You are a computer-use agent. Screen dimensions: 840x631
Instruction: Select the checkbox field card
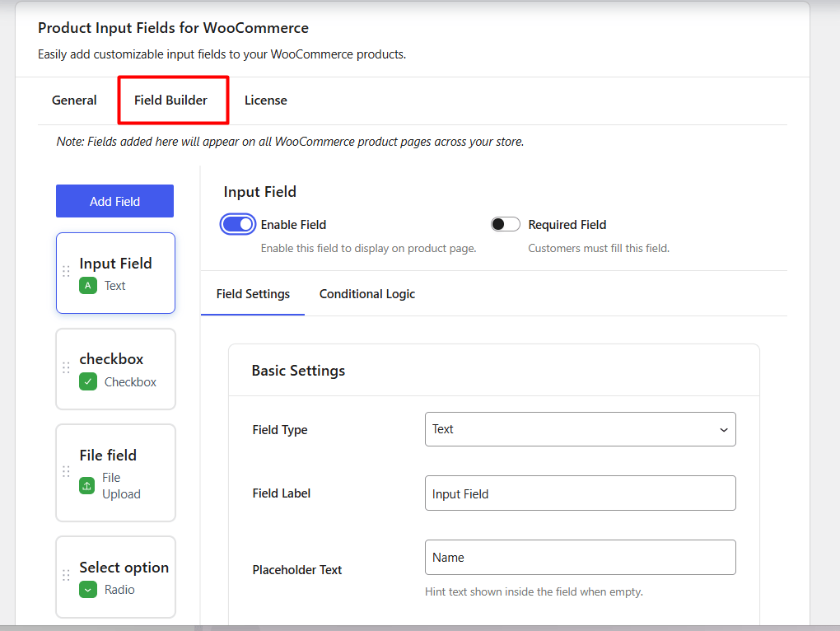[x=116, y=369]
